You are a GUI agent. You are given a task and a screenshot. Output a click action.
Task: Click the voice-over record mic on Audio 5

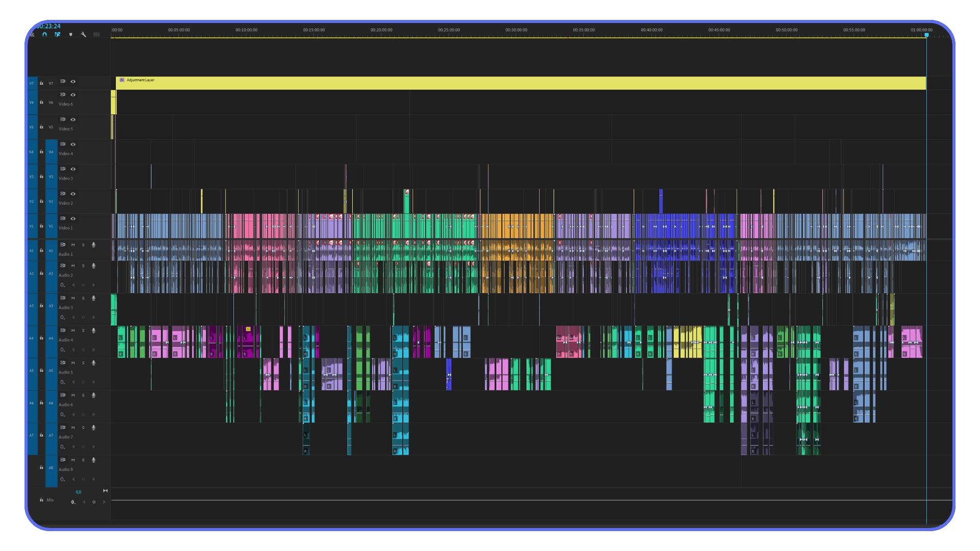[x=93, y=363]
